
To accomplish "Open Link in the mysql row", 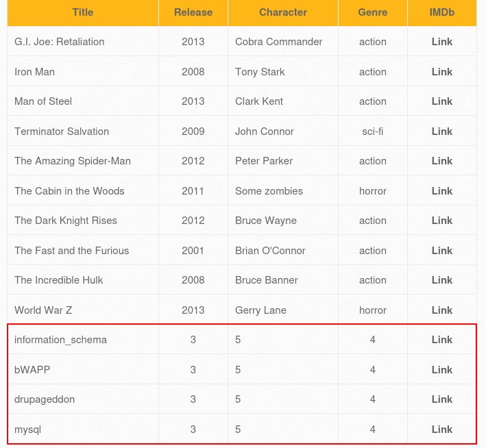I will click(x=441, y=429).
